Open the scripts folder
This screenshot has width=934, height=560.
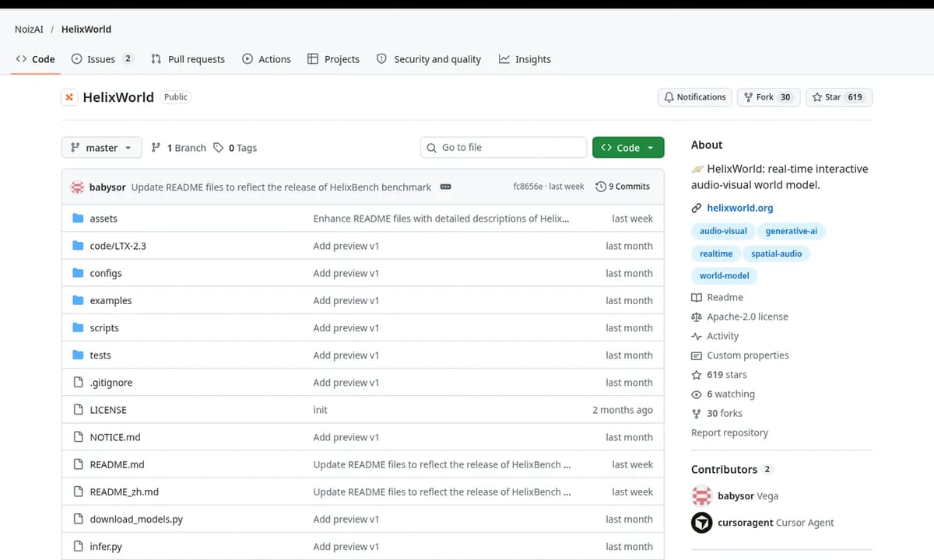tap(104, 327)
